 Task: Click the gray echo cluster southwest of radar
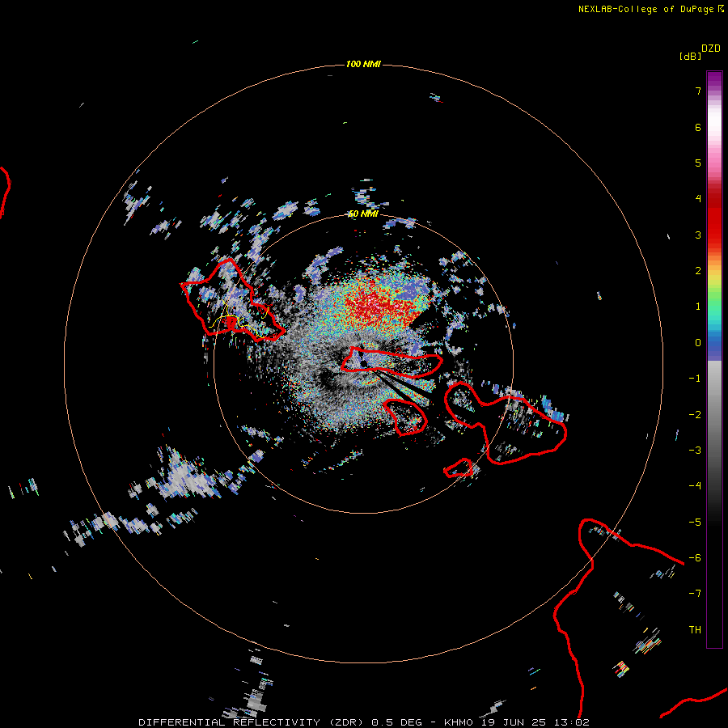186,476
